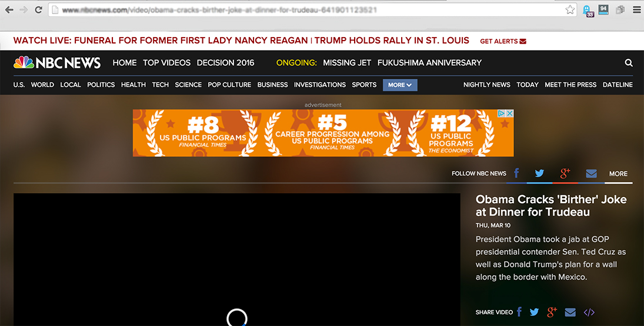Open the DATELINE show link
The image size is (644, 326).
point(618,85)
